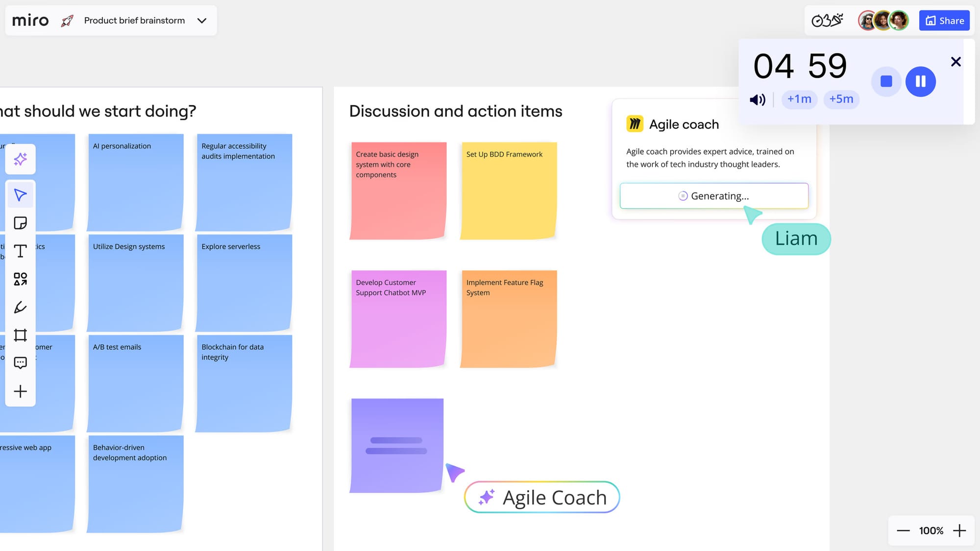Zoom in with the plus button
The image size is (980, 551).
(x=959, y=531)
